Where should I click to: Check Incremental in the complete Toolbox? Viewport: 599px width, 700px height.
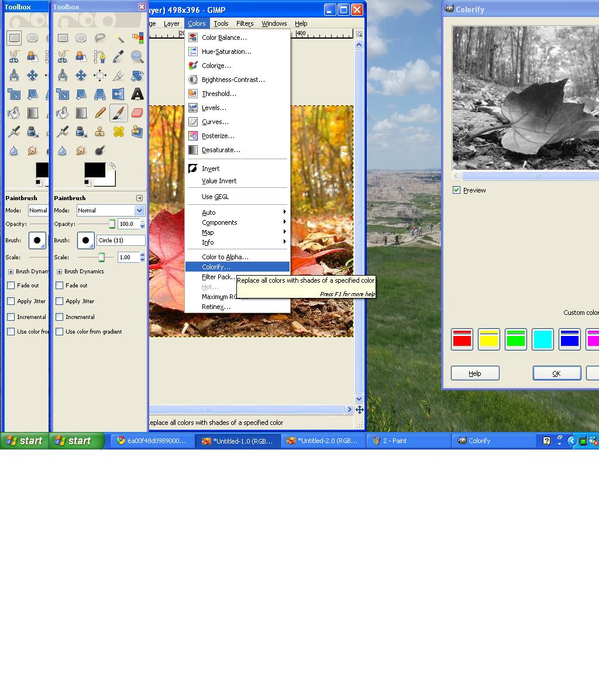coord(59,317)
